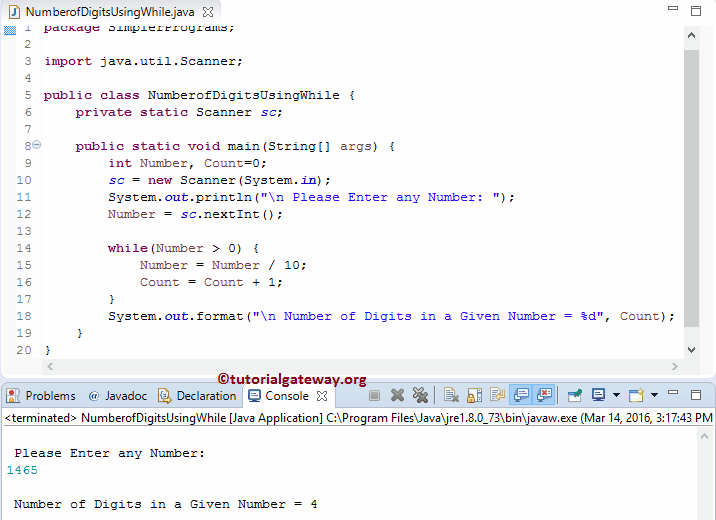Maximize the editor area
Image resolution: width=716 pixels, height=520 pixels.
click(x=696, y=11)
